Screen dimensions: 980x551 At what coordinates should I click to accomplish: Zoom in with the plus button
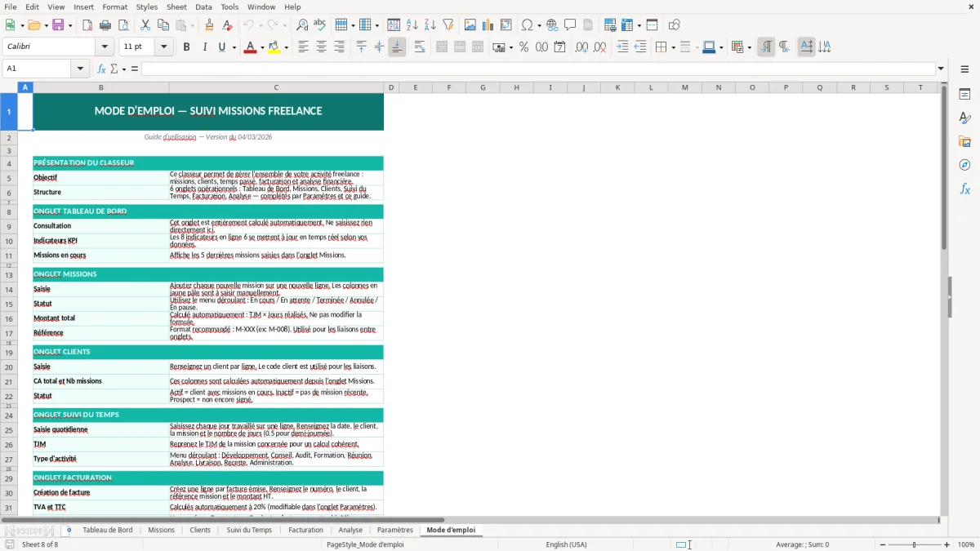pos(947,544)
